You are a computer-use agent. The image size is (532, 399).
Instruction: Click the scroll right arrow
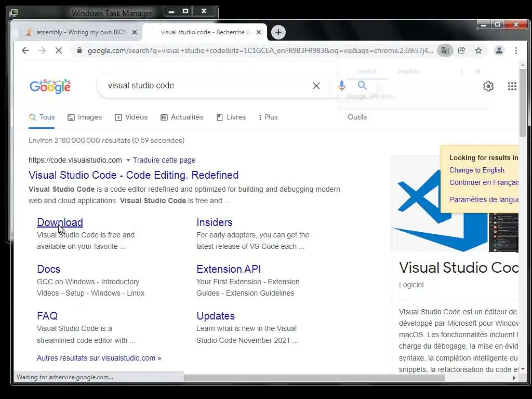coord(514,378)
